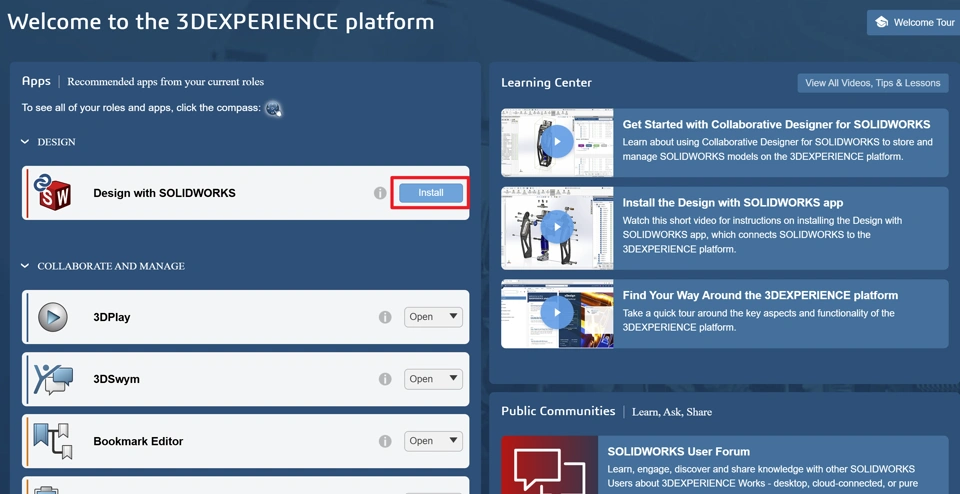Open the Bookmark Editor dropdown
Screen dimensions: 960x494
[x=433, y=441]
